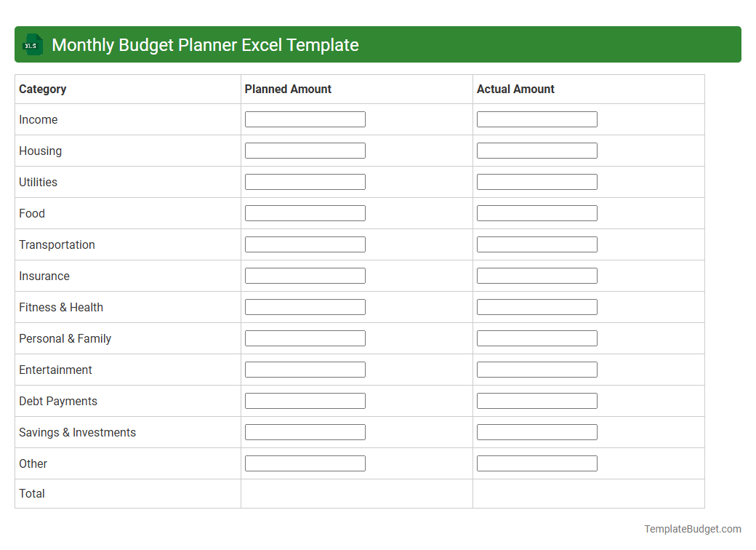Click the Actual Amount input for Insurance
756x550 pixels.
coord(536,275)
